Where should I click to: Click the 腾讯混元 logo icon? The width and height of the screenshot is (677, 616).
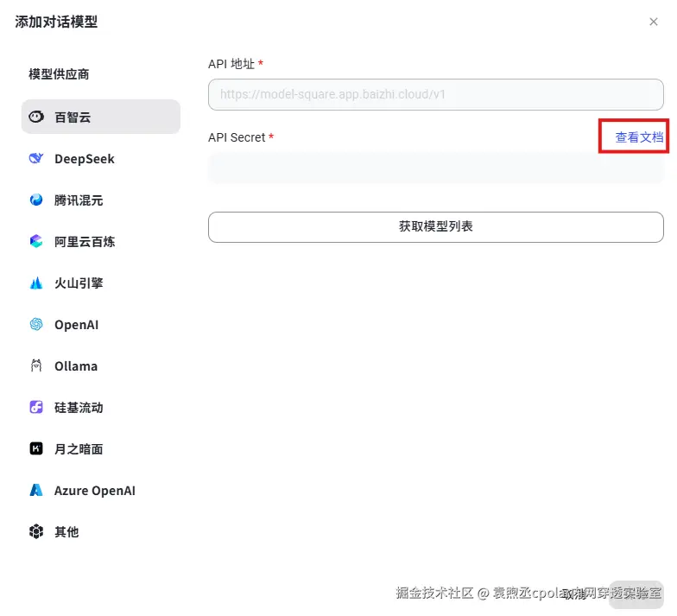[36, 200]
